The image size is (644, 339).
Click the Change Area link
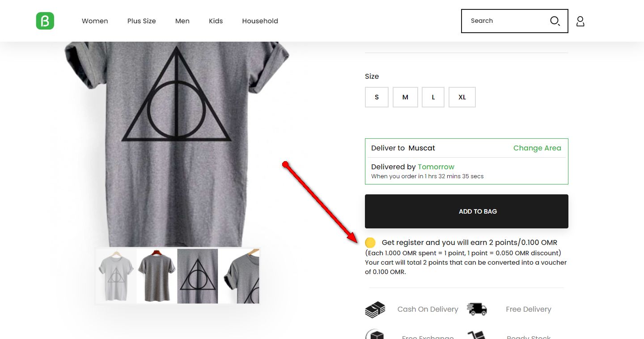537,148
